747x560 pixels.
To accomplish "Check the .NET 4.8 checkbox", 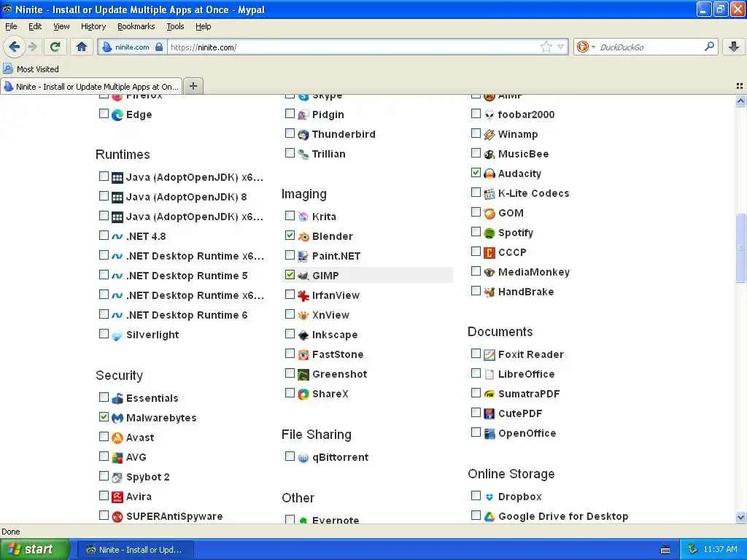I will pos(104,236).
